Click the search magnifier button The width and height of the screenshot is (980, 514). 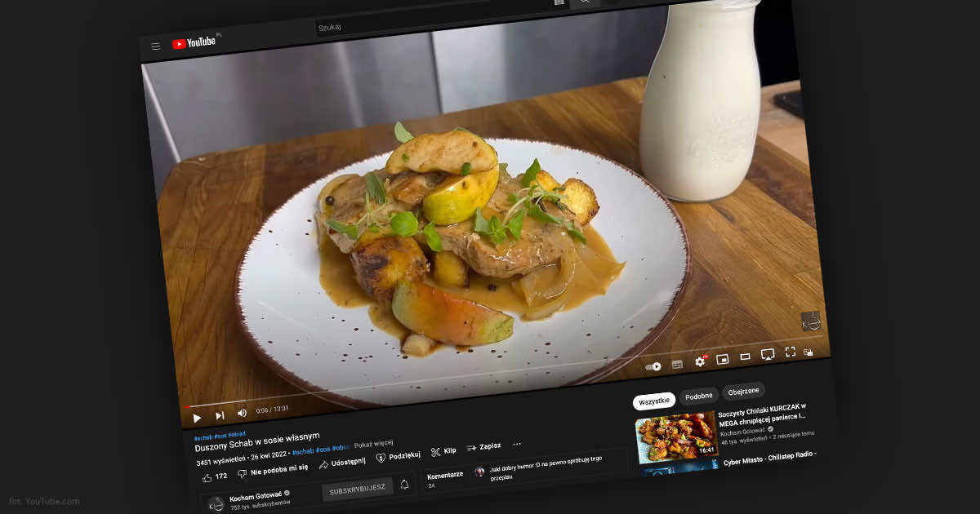click(x=585, y=2)
